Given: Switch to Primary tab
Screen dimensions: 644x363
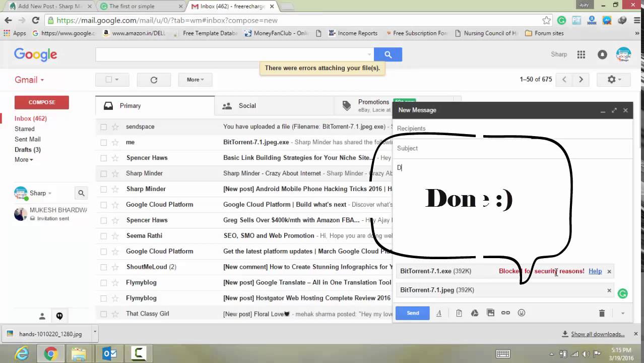Looking at the screenshot, I should pos(155,106).
